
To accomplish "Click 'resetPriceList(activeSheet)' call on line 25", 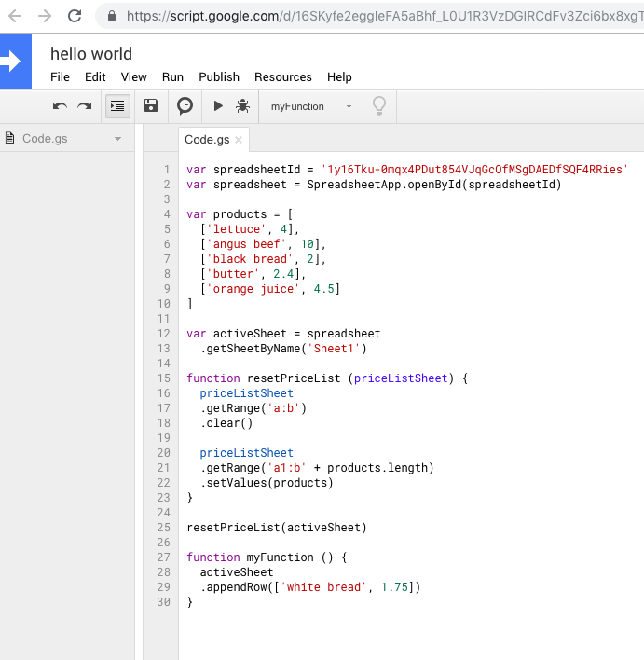I will [x=277, y=528].
